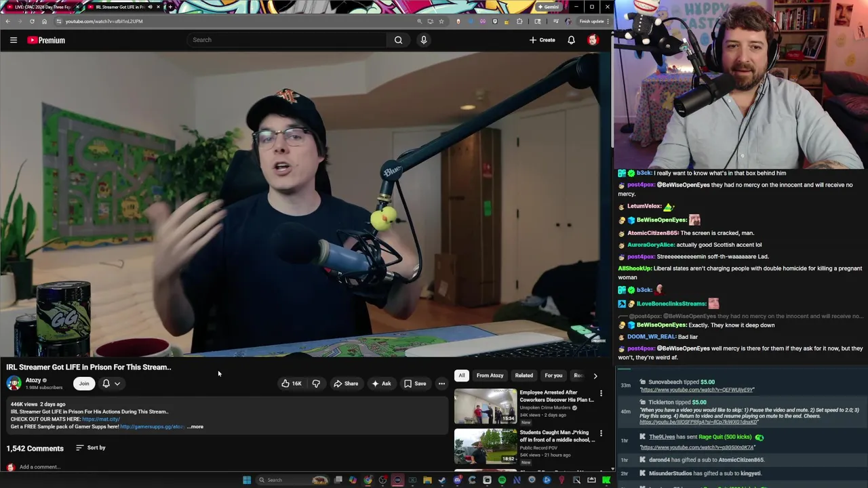Image resolution: width=868 pixels, height=488 pixels.
Task: Open the Atozy channel name link
Action: tap(33, 380)
